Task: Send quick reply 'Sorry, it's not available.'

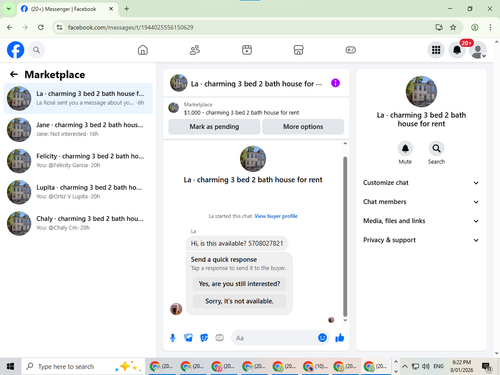Action: 239,301
